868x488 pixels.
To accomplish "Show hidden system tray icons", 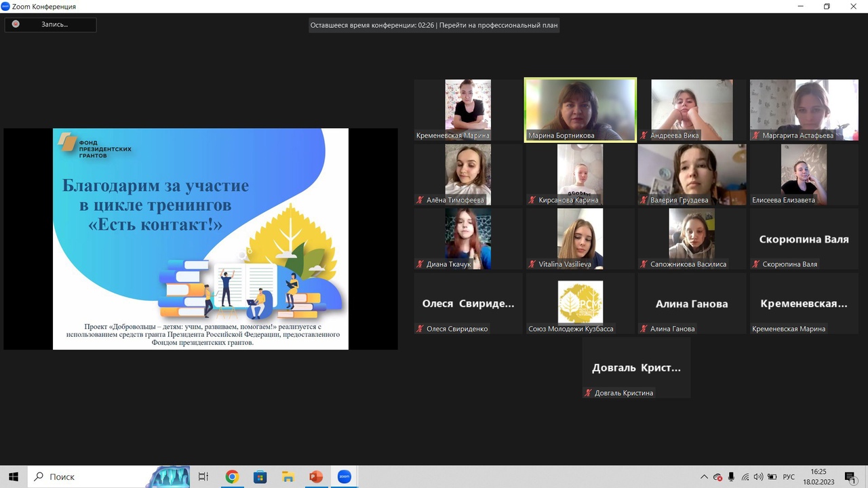I will pyautogui.click(x=704, y=477).
